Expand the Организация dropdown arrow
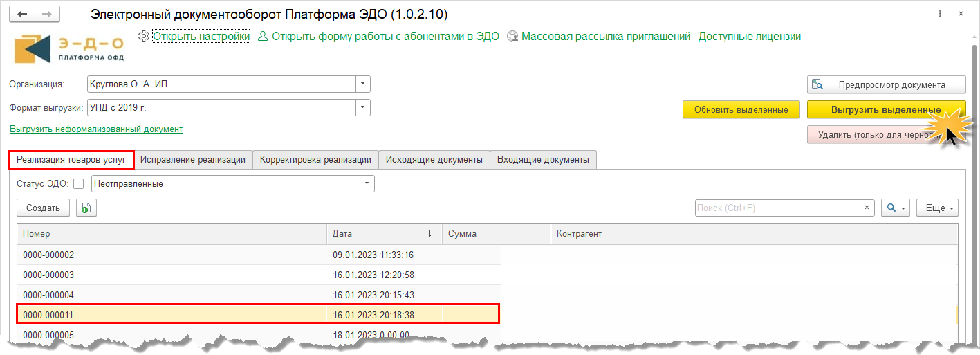 pos(363,84)
